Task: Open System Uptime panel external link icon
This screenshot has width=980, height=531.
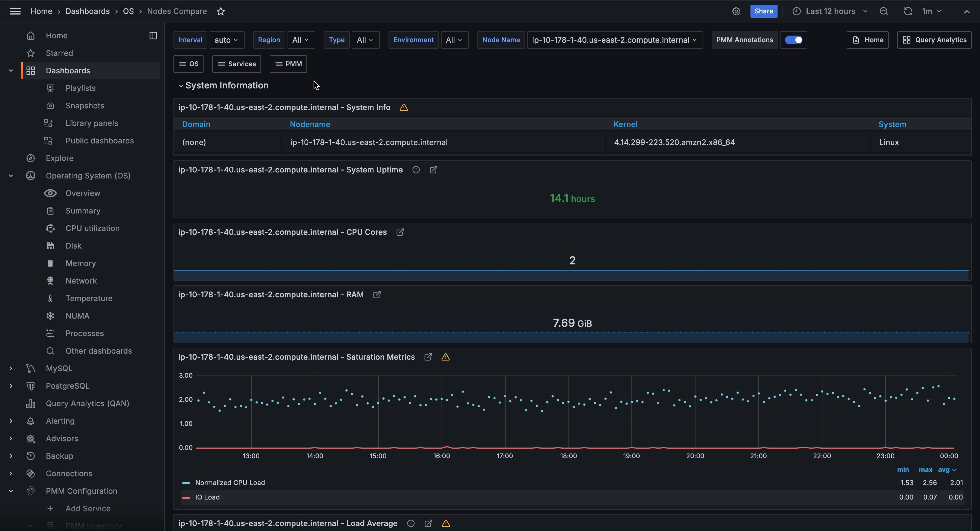Action: (433, 170)
